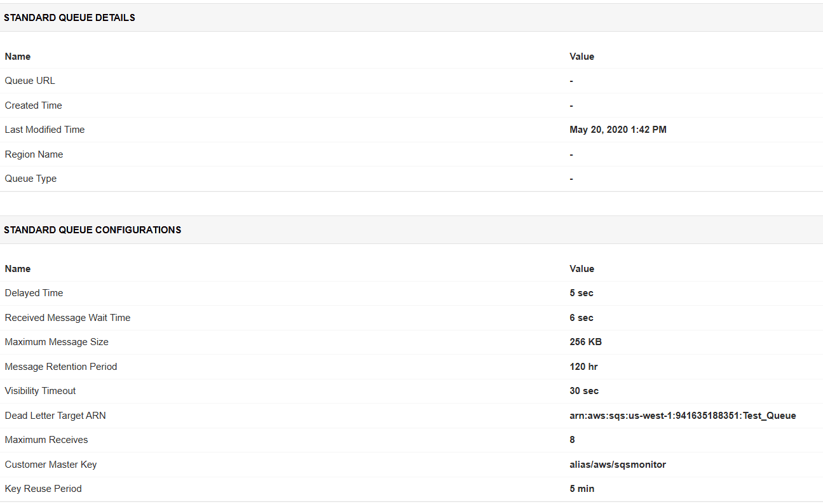
Task: Click the Standard Queue Details header
Action: 69,18
